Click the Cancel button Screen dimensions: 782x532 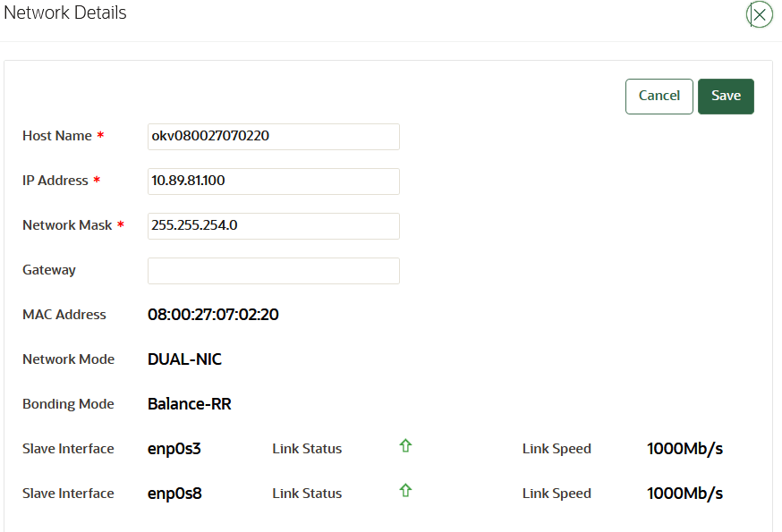659,96
